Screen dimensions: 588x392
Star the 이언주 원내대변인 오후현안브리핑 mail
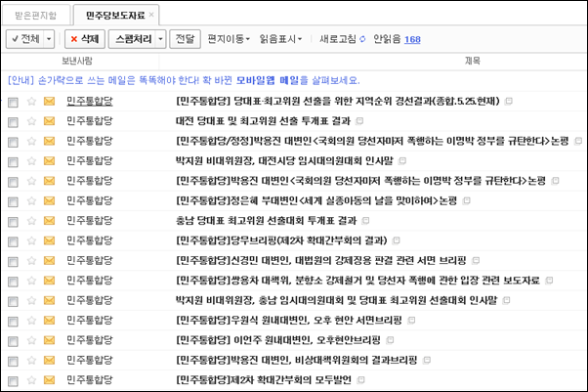32,340
